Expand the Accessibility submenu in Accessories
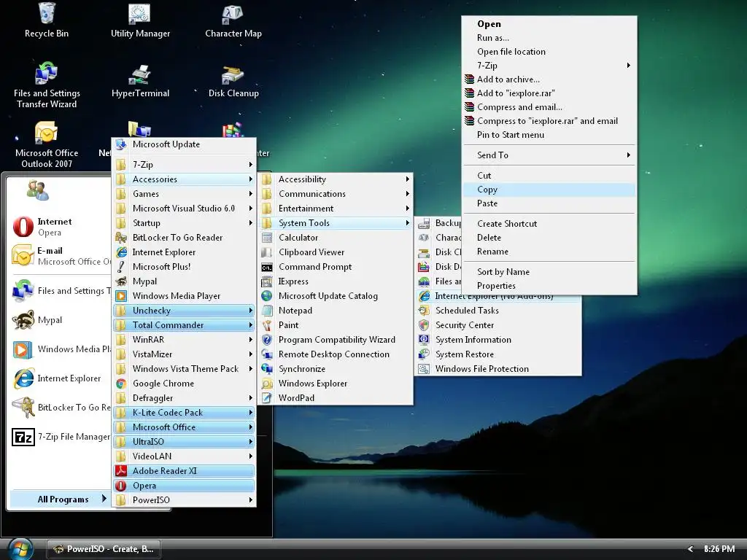Image resolution: width=747 pixels, height=560 pixels. point(336,179)
